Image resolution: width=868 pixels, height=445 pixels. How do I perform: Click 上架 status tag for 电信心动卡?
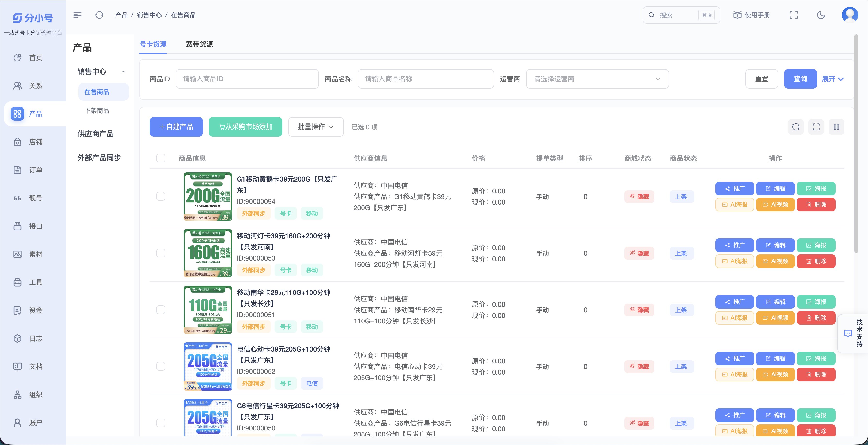[682, 366]
